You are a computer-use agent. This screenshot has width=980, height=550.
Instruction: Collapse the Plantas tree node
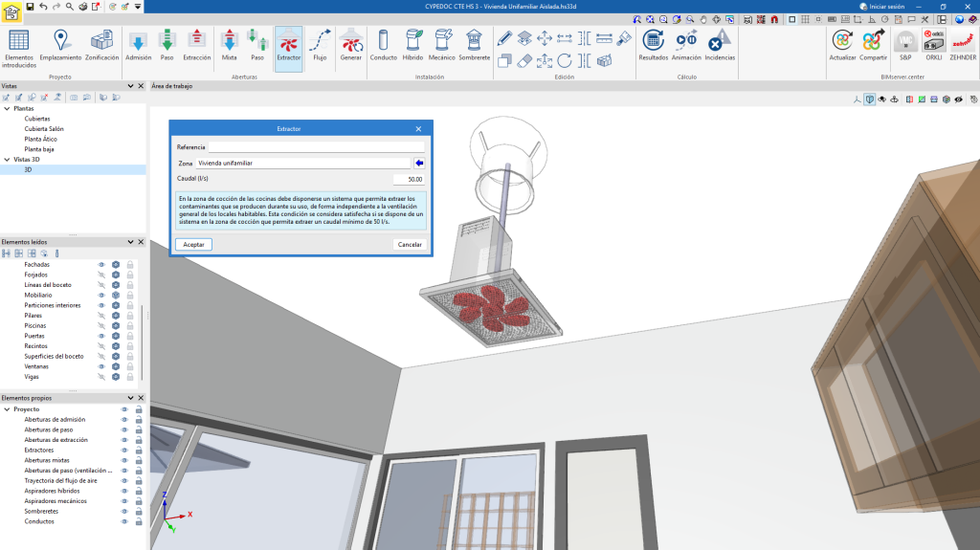[7, 108]
